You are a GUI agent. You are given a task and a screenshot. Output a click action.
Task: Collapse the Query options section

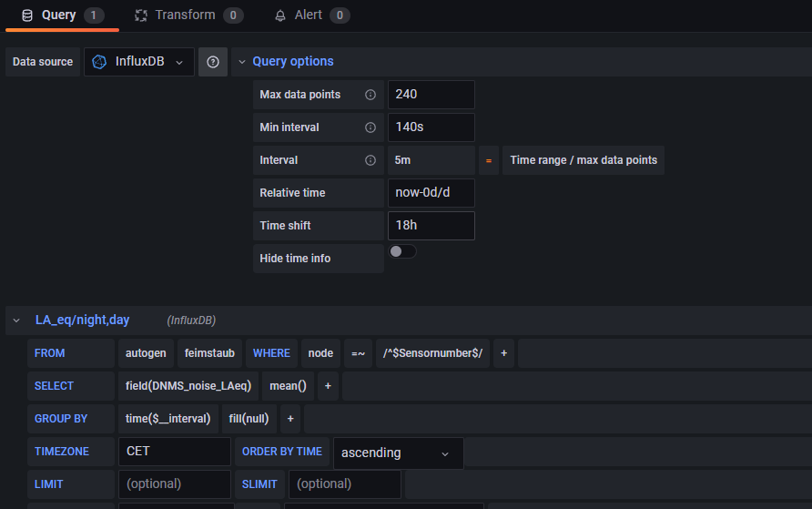pyautogui.click(x=242, y=62)
